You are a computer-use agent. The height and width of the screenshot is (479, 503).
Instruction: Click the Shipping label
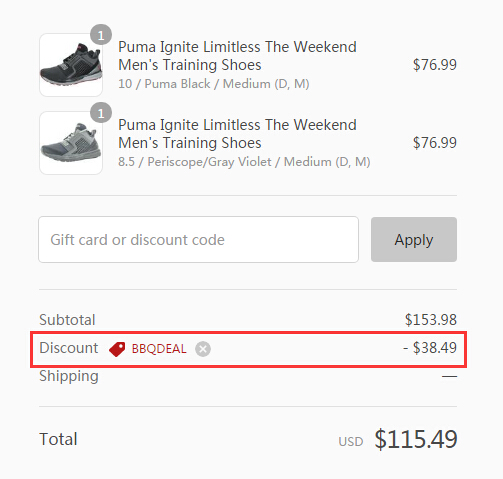69,376
